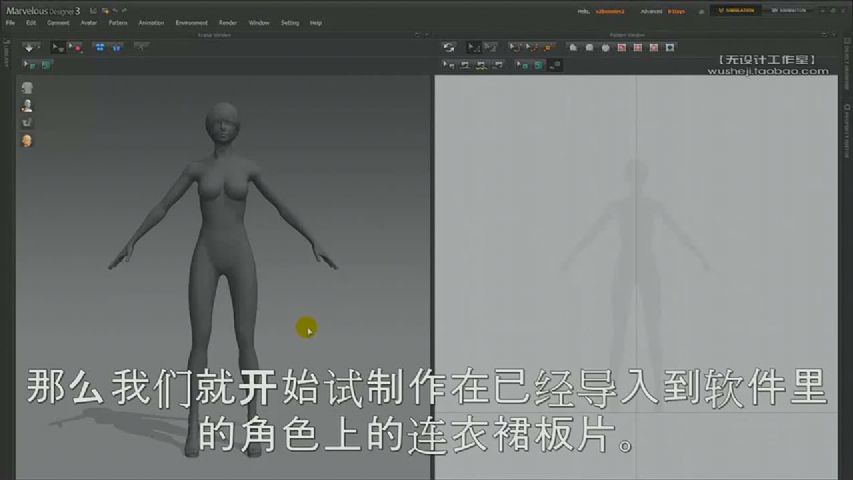
Task: Select the orange Add Point tool
Action: (x=548, y=48)
